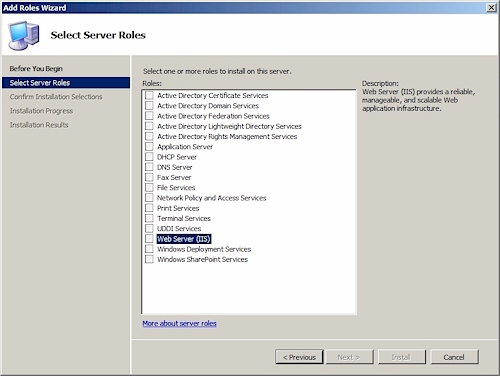Toggle the File Services checkbox
This screenshot has height=376, width=500.
(x=149, y=187)
